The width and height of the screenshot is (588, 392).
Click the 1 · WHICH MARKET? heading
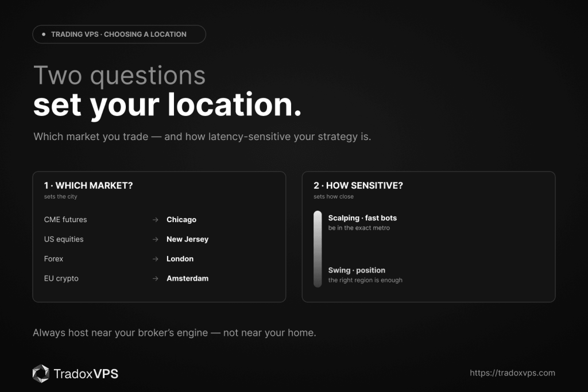(88, 185)
